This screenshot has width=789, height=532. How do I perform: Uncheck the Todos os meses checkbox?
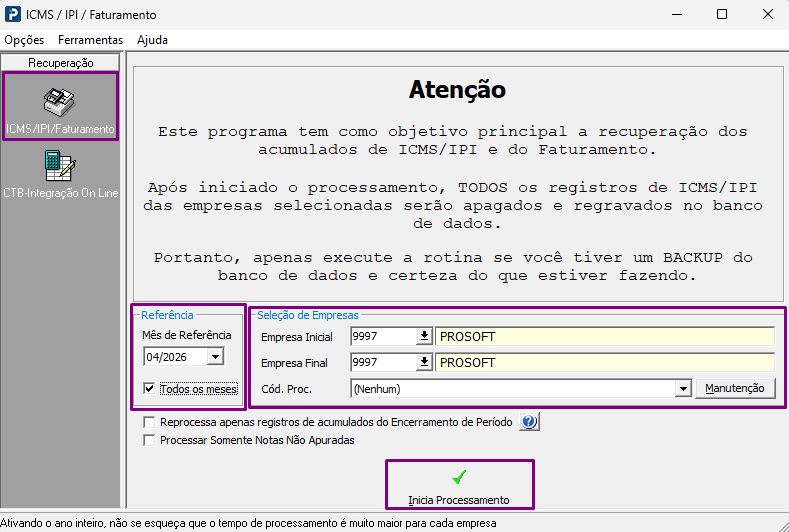click(149, 389)
